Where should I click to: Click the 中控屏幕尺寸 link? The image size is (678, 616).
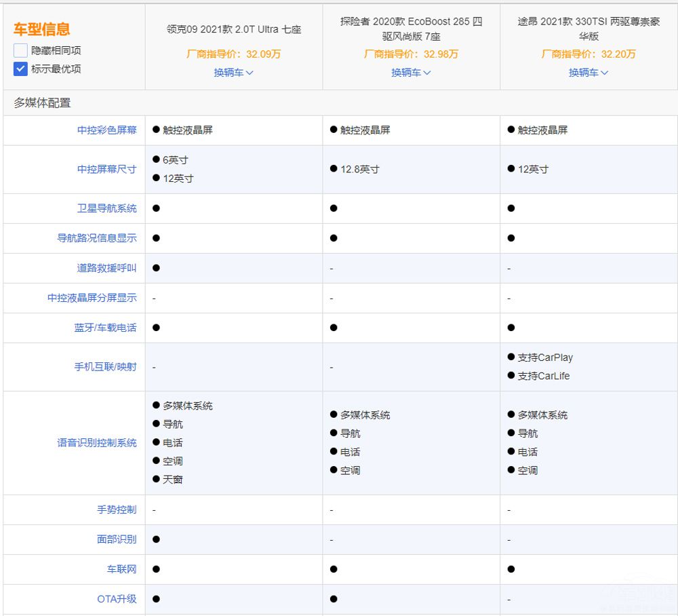[x=106, y=169]
